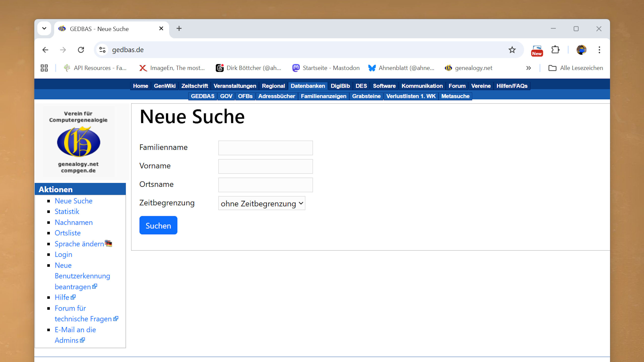
Task: Open the tab search dropdown arrow
Action: (44, 28)
